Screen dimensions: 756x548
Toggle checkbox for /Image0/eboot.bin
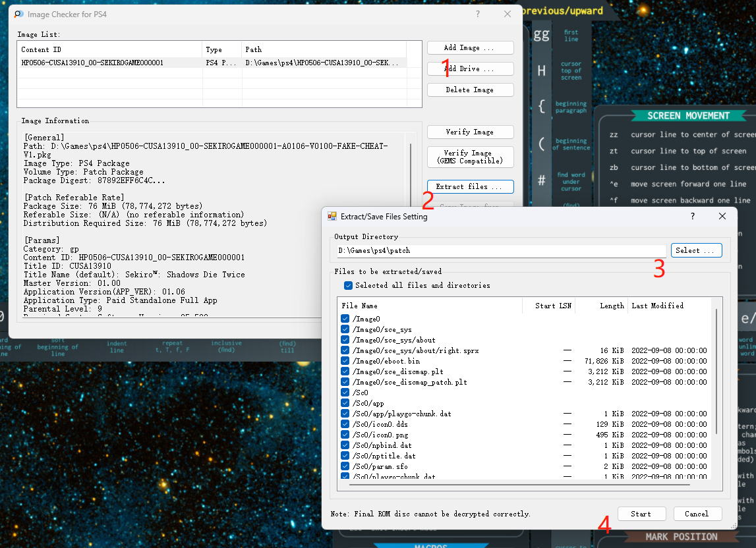[x=345, y=361]
